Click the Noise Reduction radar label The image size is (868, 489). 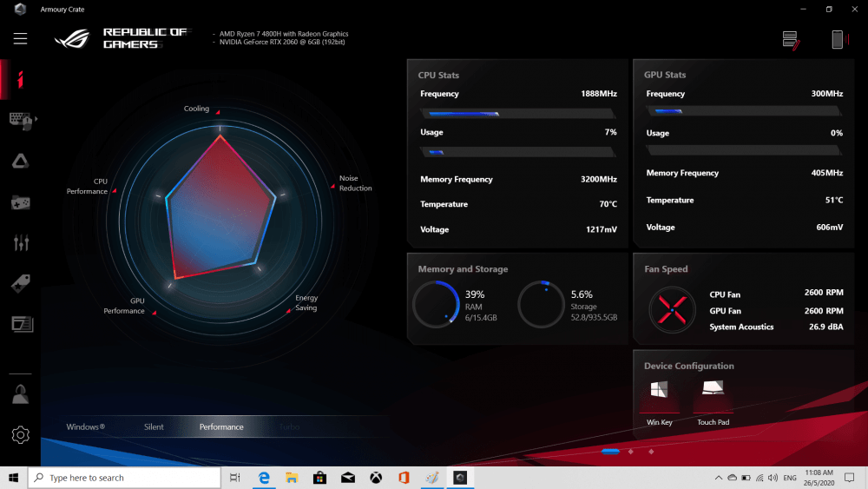click(x=355, y=183)
